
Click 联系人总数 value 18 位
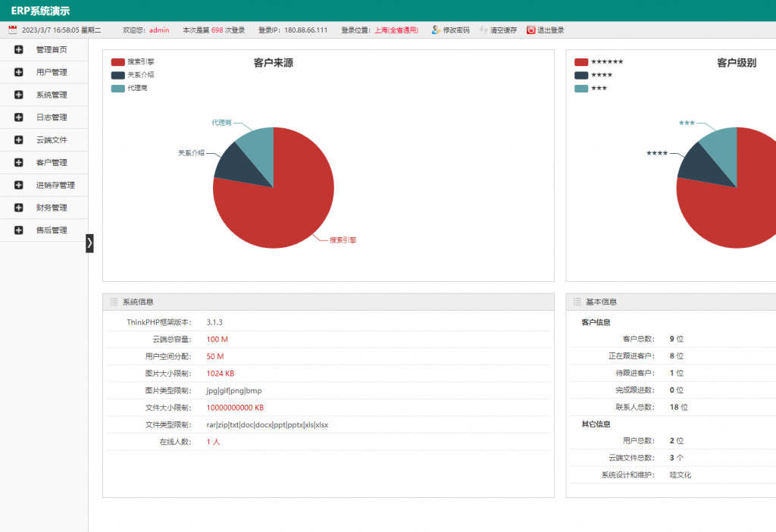point(679,407)
